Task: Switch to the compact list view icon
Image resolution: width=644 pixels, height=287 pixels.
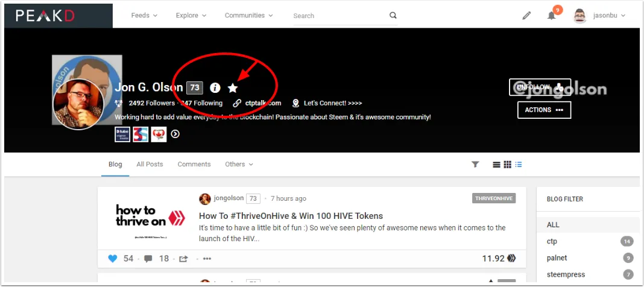Action: tap(496, 164)
